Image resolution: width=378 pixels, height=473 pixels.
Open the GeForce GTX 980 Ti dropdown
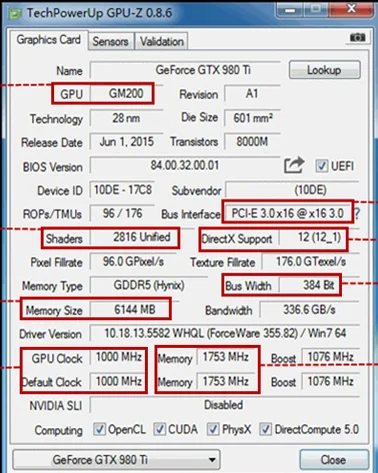tap(116, 460)
